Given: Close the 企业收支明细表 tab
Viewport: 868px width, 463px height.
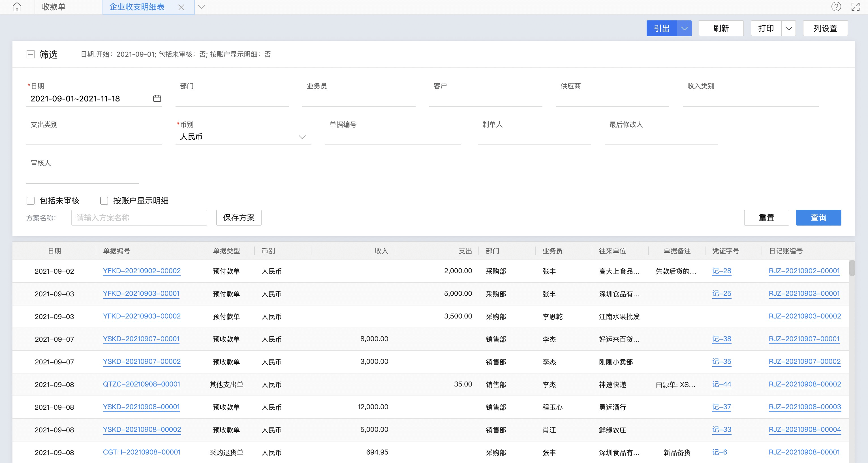Looking at the screenshot, I should 181,7.
